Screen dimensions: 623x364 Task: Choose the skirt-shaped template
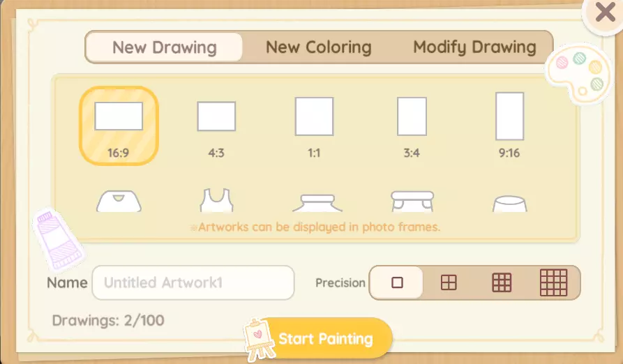509,203
